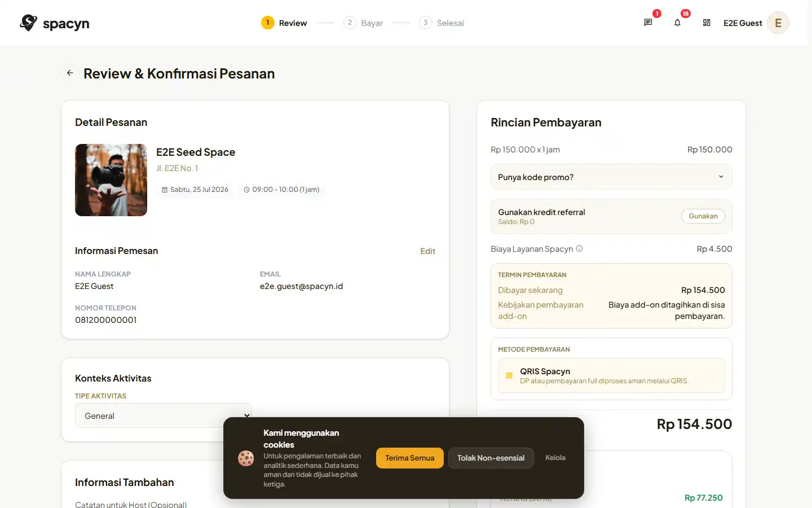Click info icon beside Biaya Layanan Spacyn
The width and height of the screenshot is (812, 508).
[x=579, y=248]
